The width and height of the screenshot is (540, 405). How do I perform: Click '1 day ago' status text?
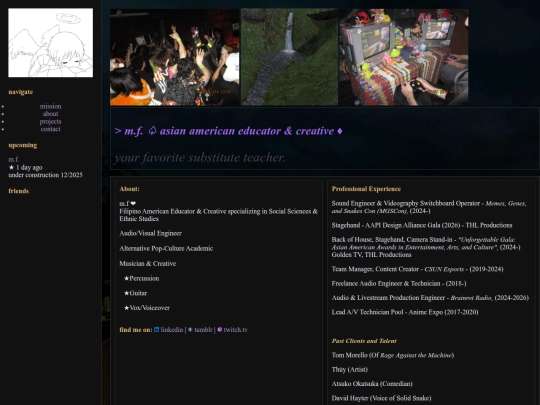pos(29,168)
